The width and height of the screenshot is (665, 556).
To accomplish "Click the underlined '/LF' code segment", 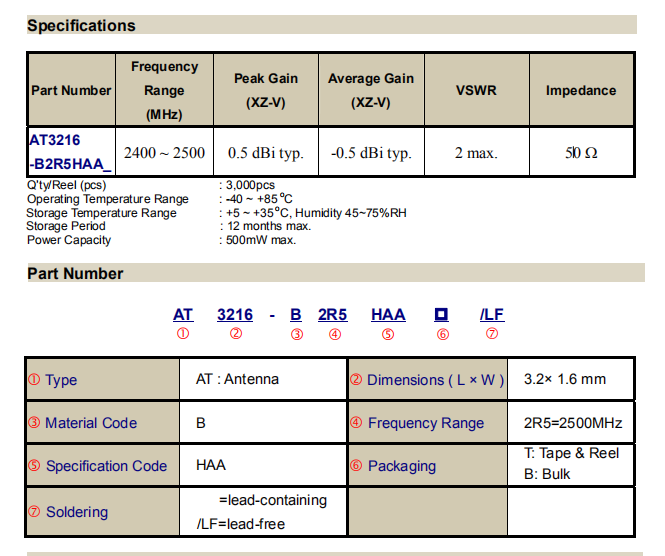I will pyautogui.click(x=492, y=315).
